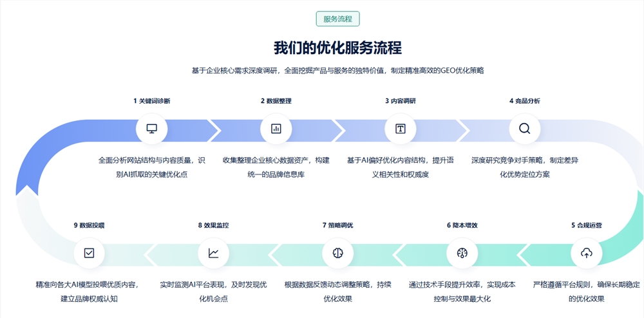Click description text 基于AI偏好优化内容结构

[401, 160]
